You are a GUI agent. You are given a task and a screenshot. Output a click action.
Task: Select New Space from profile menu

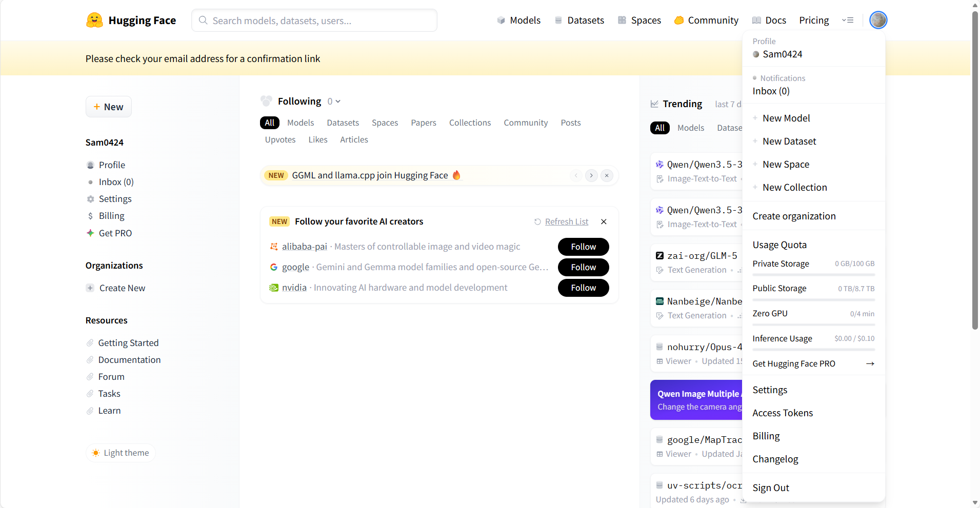814,165
